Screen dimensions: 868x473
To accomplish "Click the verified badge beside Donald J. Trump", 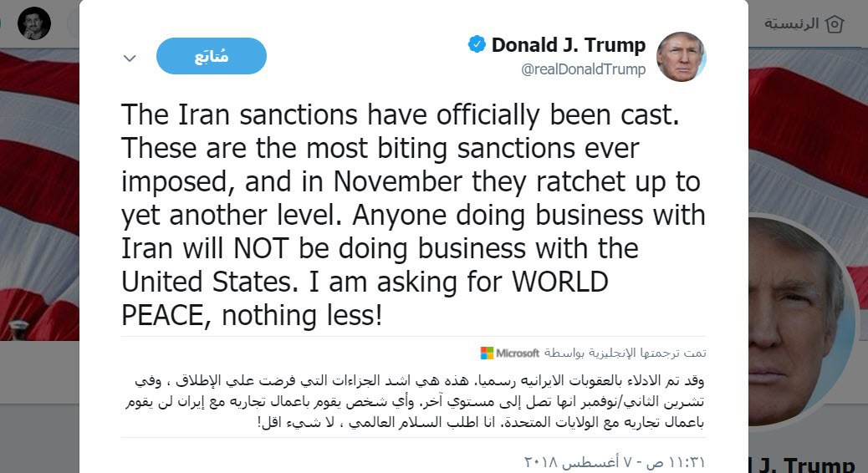I will point(477,44).
